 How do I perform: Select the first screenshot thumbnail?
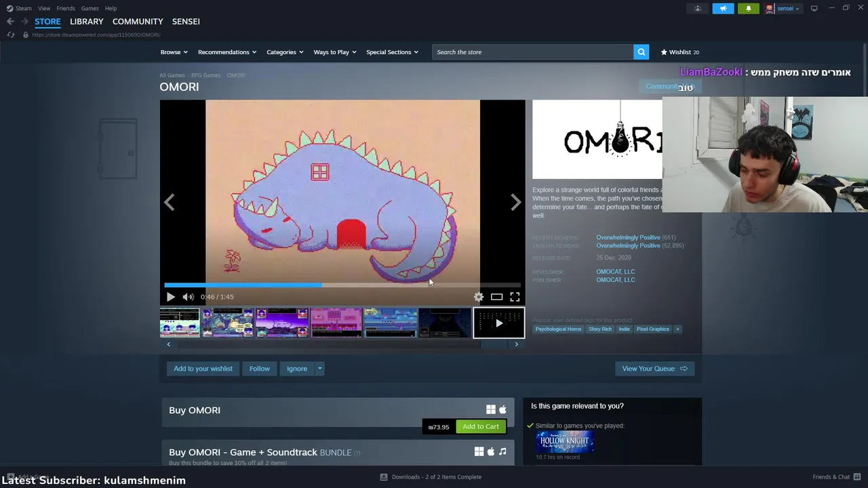point(180,323)
